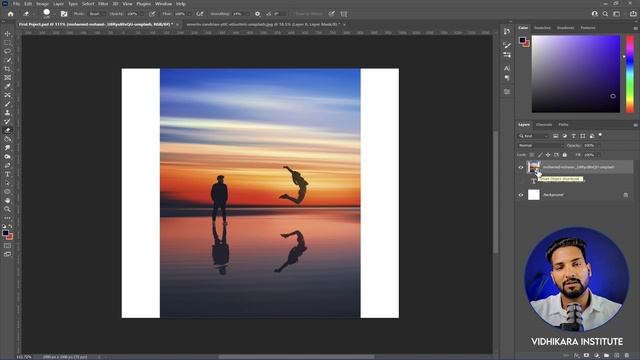This screenshot has width=640, height=360.
Task: Select the Move tool
Action: [7, 33]
